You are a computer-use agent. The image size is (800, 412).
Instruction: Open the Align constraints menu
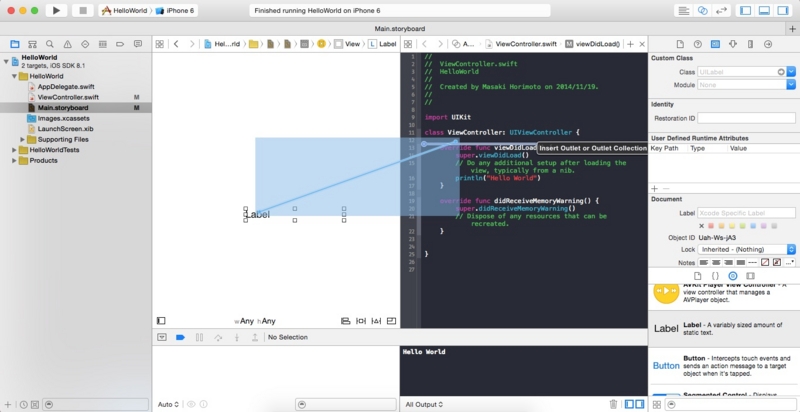pyautogui.click(x=345, y=321)
